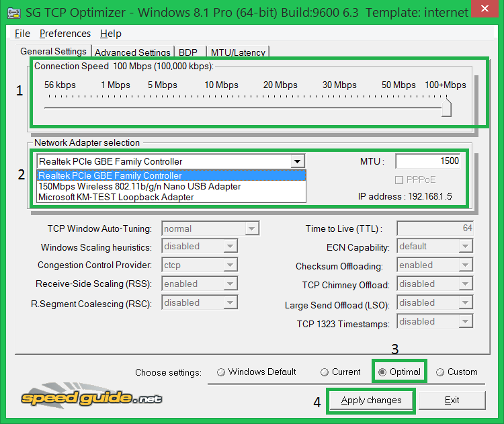The width and height of the screenshot is (504, 424).
Task: Click the Connection Speed slider handle
Action: pos(446,107)
